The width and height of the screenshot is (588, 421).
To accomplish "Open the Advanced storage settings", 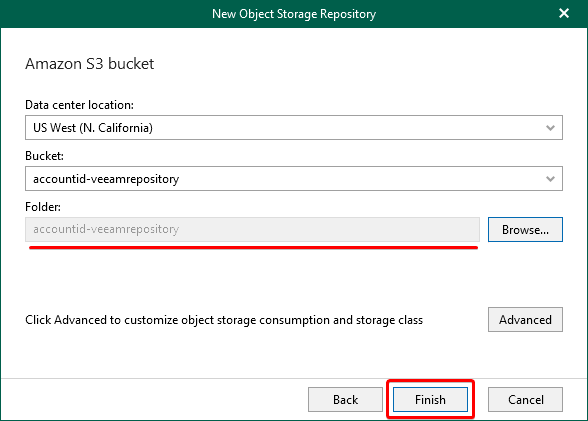I will [525, 320].
